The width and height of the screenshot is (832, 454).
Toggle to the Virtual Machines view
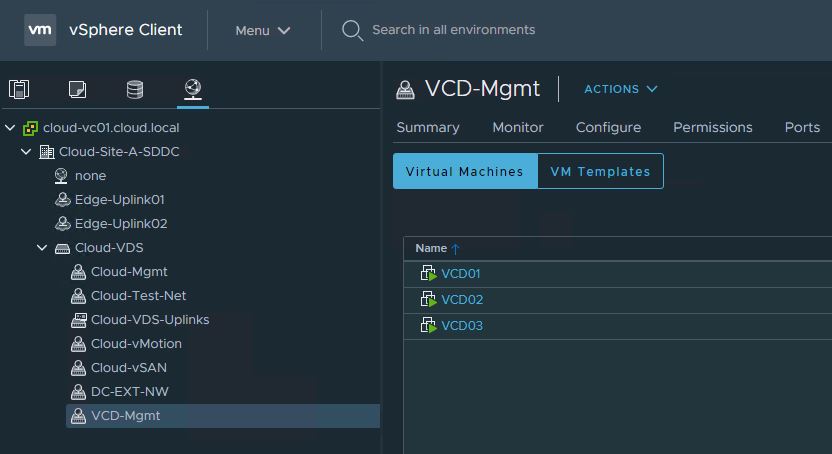coord(464,171)
